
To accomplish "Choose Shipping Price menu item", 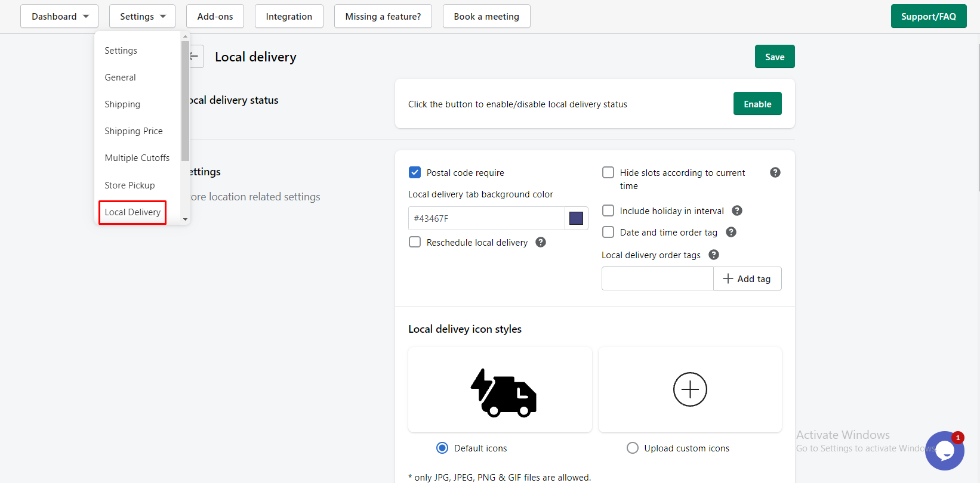I will (134, 131).
